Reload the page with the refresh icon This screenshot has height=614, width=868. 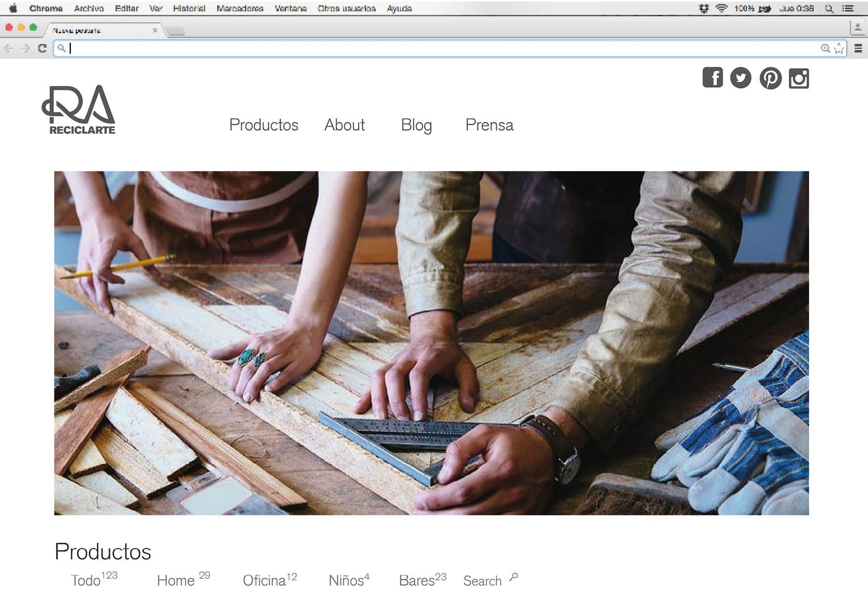tap(42, 48)
